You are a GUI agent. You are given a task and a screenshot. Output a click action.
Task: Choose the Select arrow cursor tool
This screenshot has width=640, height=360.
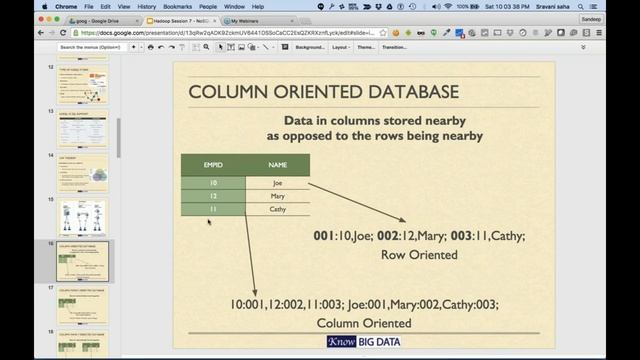220,47
